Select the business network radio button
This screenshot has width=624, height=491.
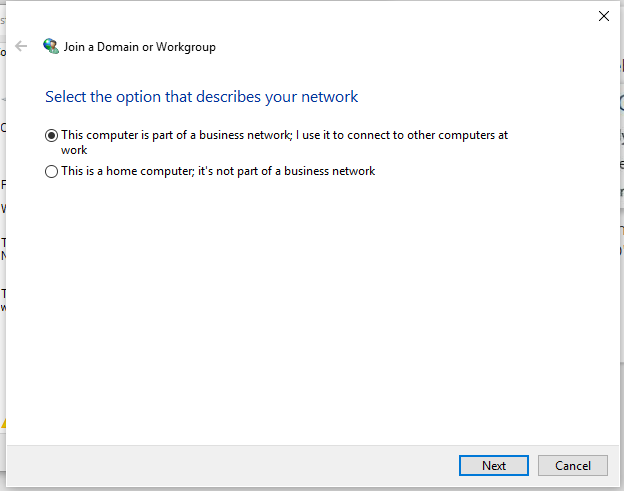click(52, 135)
